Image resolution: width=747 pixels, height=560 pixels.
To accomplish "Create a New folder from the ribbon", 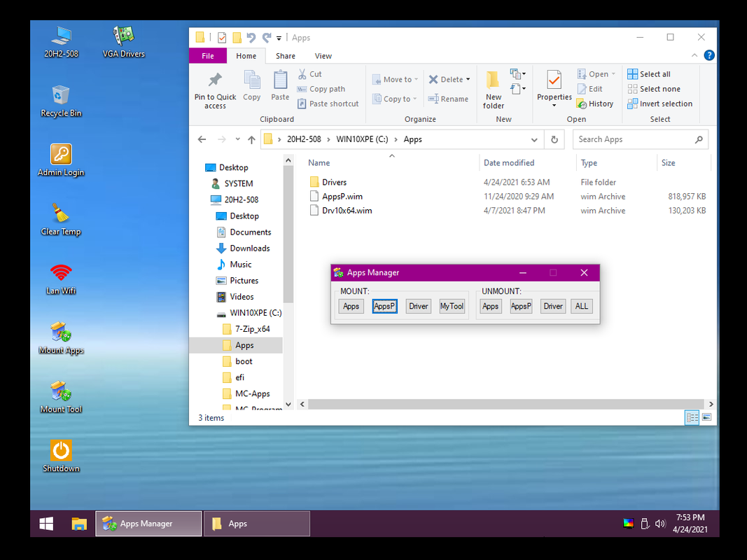I will [493, 90].
